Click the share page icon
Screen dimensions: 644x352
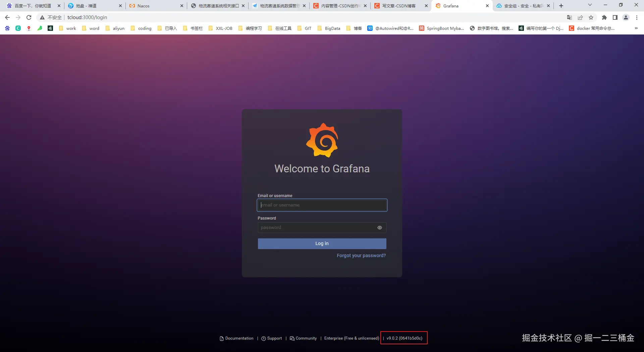(580, 17)
